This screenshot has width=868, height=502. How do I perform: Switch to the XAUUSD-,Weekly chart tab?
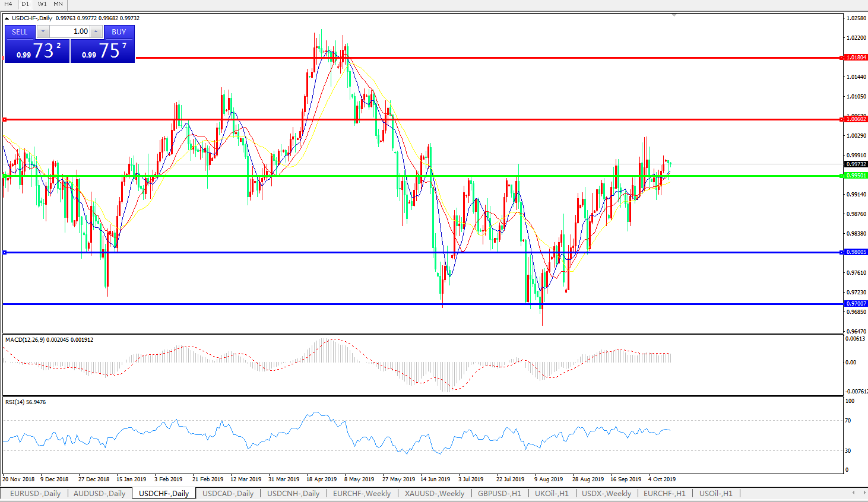pos(434,494)
